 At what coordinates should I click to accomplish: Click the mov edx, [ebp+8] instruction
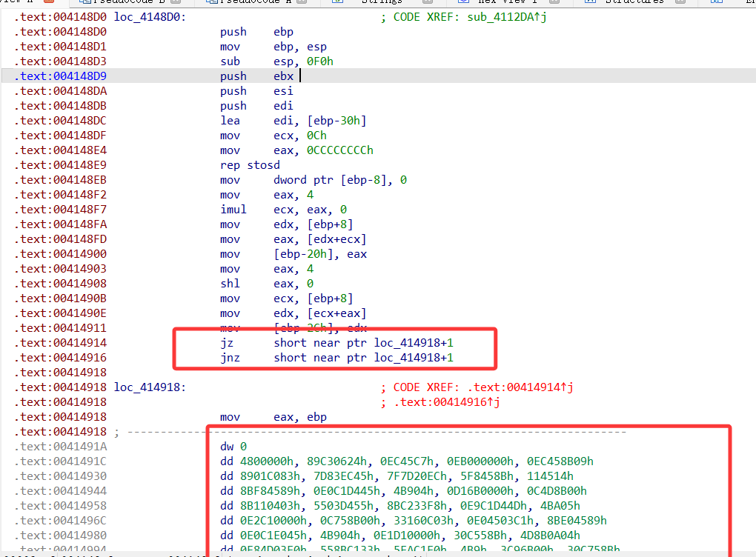tap(286, 225)
